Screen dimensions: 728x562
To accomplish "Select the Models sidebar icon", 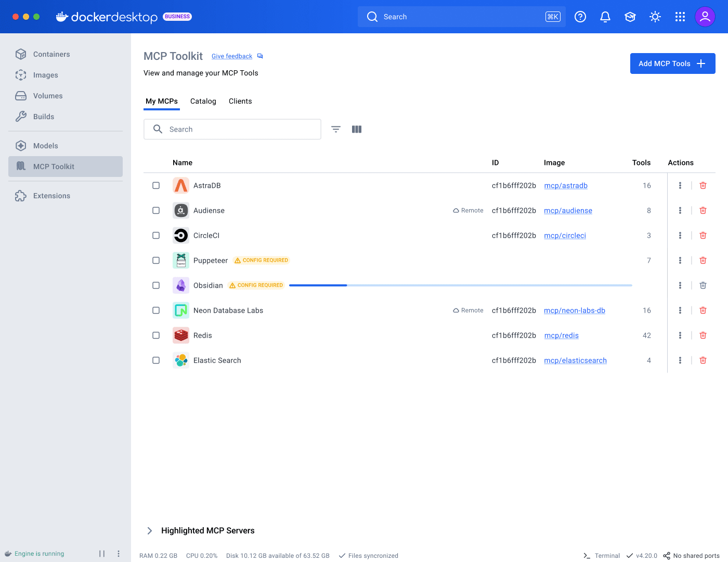I will 45,146.
